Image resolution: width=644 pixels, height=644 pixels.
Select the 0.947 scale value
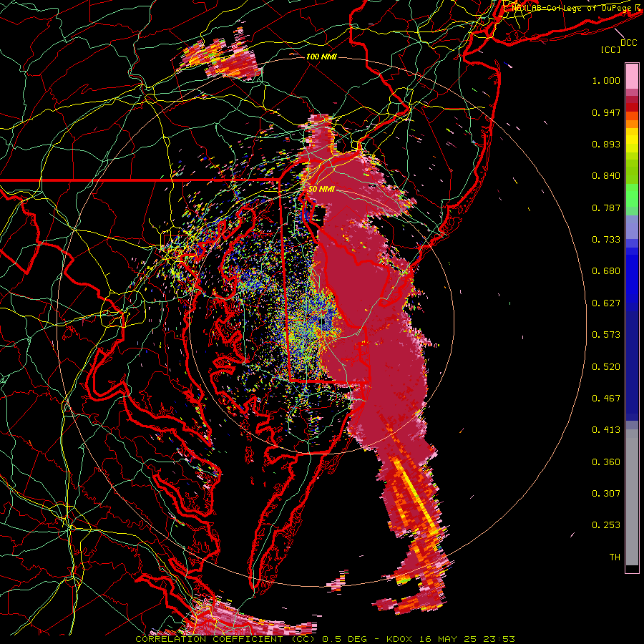606,112
